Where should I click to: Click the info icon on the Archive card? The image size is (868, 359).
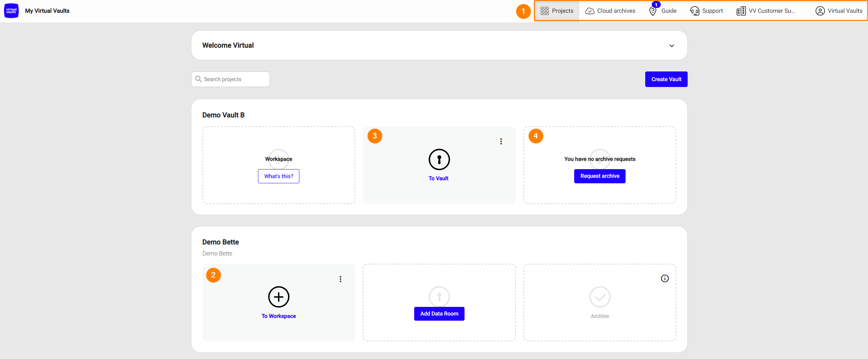click(x=665, y=279)
